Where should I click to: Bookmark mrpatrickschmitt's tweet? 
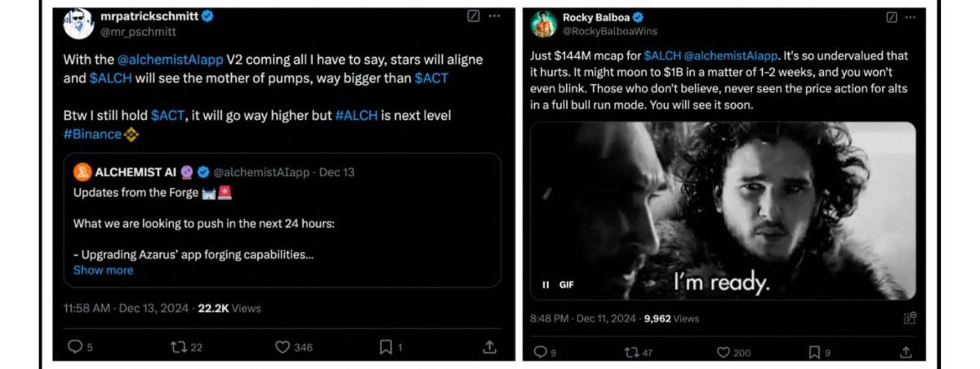pyautogui.click(x=385, y=347)
